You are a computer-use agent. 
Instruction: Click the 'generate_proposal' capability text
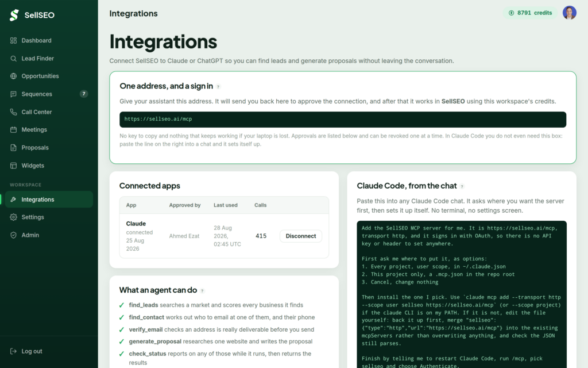pyautogui.click(x=155, y=342)
